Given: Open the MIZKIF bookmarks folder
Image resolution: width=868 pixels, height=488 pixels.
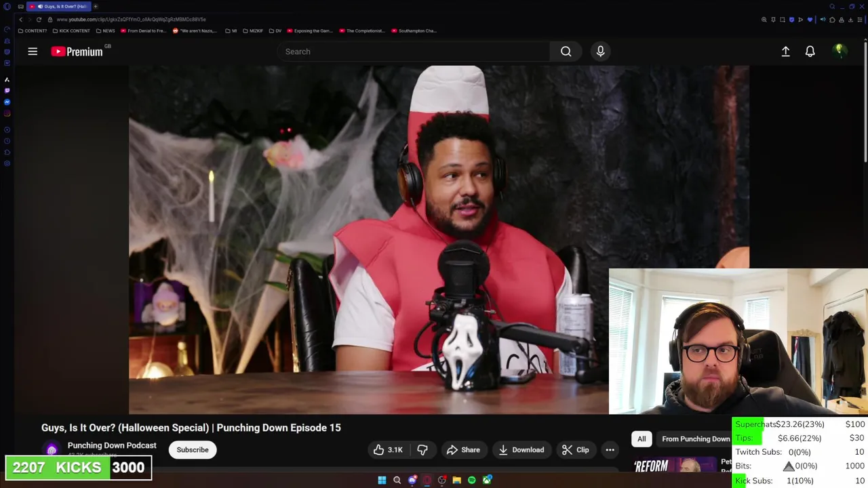Looking at the screenshot, I should pos(253,30).
